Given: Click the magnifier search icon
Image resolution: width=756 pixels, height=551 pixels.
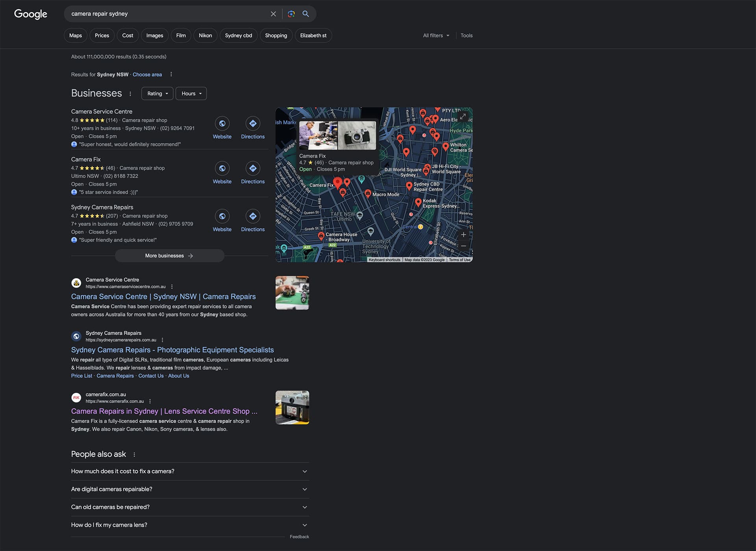Looking at the screenshot, I should coord(306,14).
